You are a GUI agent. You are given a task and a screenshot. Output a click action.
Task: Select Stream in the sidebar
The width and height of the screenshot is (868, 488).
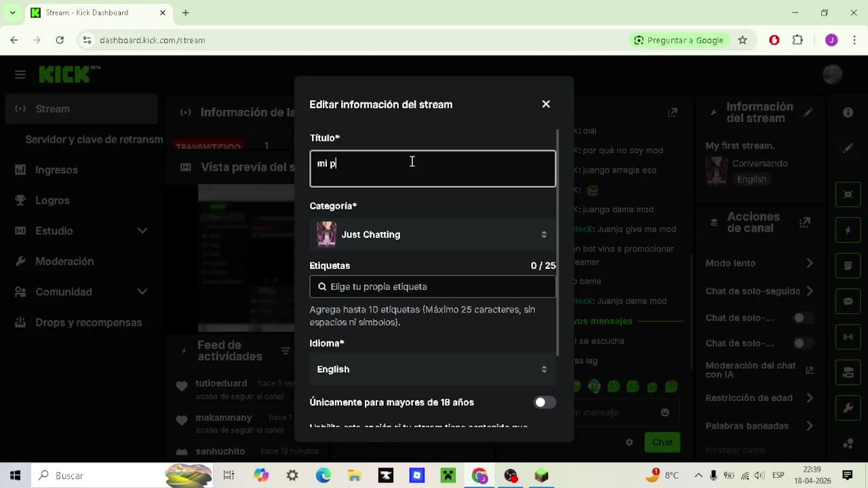click(x=81, y=109)
